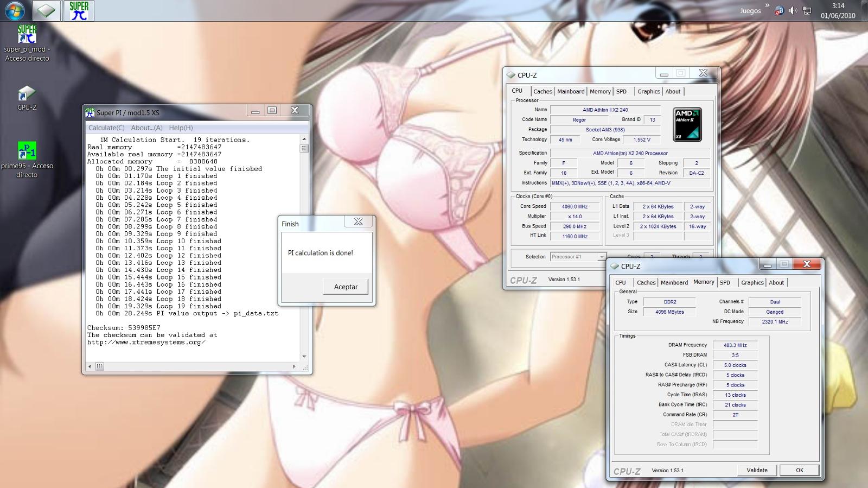Minimize the CPU-Z CPU window
This screenshot has height=488, width=868.
(x=663, y=73)
